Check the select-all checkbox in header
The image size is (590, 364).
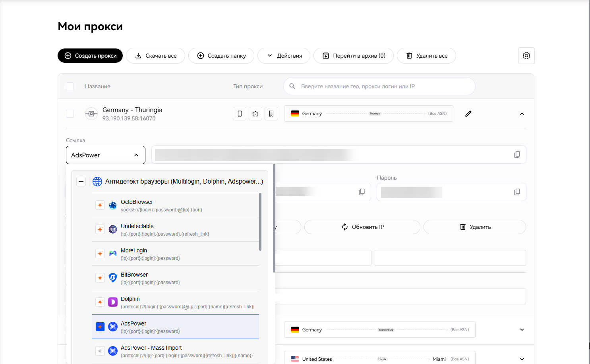point(70,86)
